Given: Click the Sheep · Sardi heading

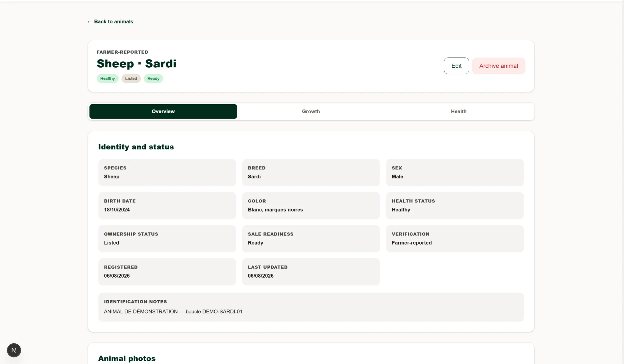Looking at the screenshot, I should click(136, 64).
